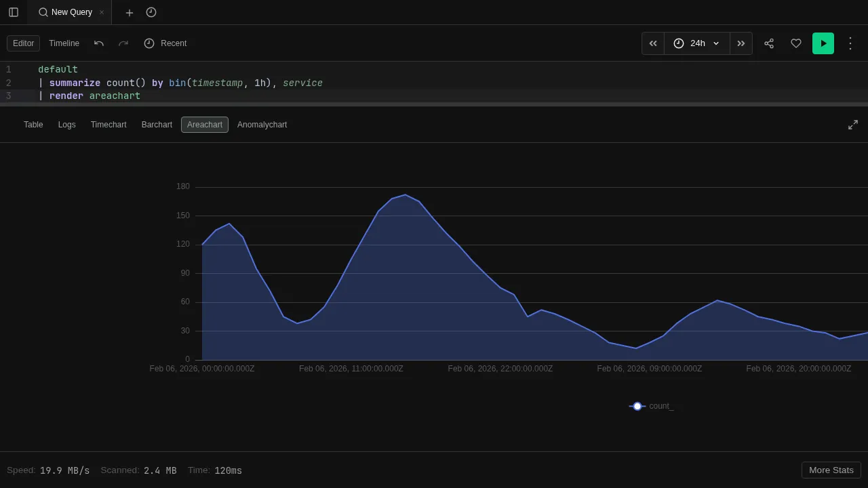The height and width of the screenshot is (488, 868).
Task: Switch to the Table results tab
Action: pos(33,125)
